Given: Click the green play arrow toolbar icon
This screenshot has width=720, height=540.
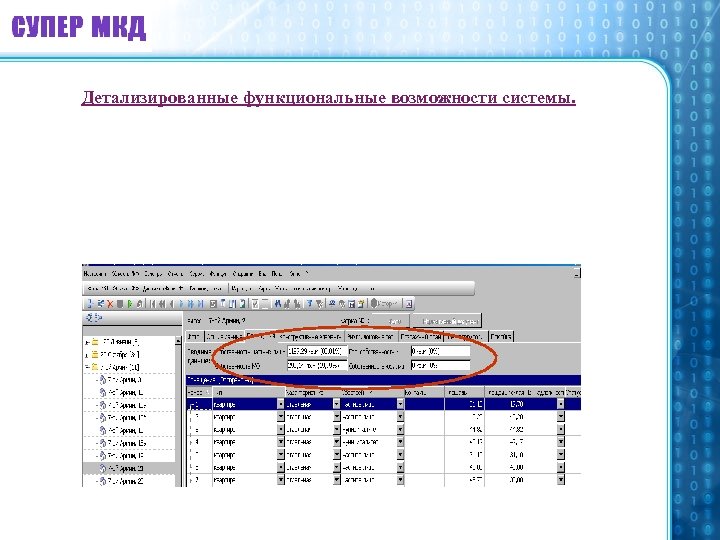Looking at the screenshot, I should coord(130,304).
